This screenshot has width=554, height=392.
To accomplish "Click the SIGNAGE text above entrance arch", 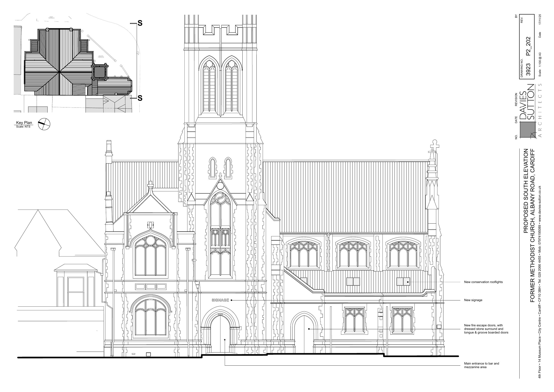I will point(220,300).
